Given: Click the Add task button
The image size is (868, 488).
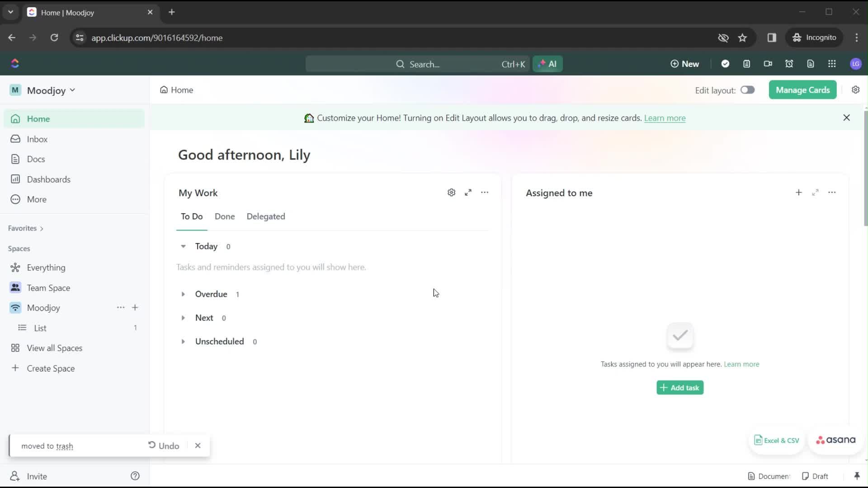Looking at the screenshot, I should (x=679, y=387).
